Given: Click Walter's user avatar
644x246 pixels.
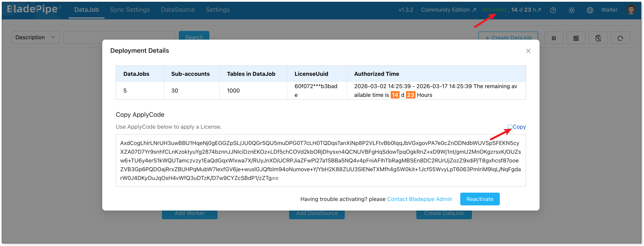Looking at the screenshot, I should point(631,10).
